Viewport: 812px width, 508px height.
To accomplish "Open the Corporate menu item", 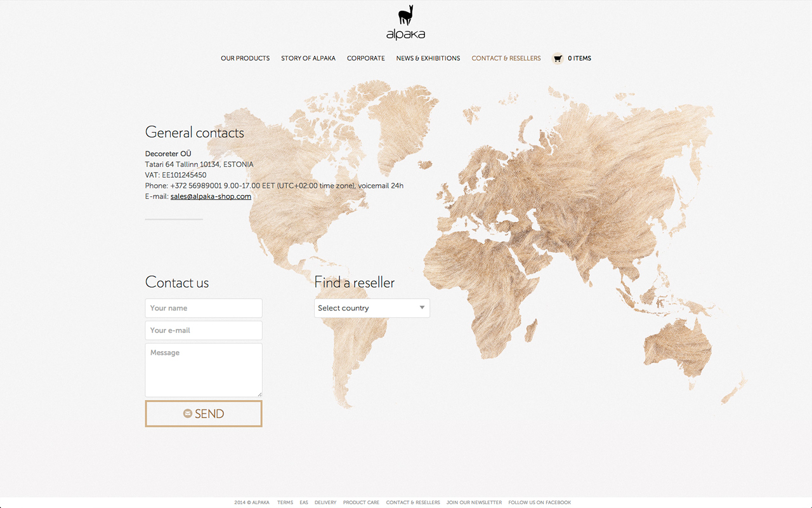I will click(365, 58).
